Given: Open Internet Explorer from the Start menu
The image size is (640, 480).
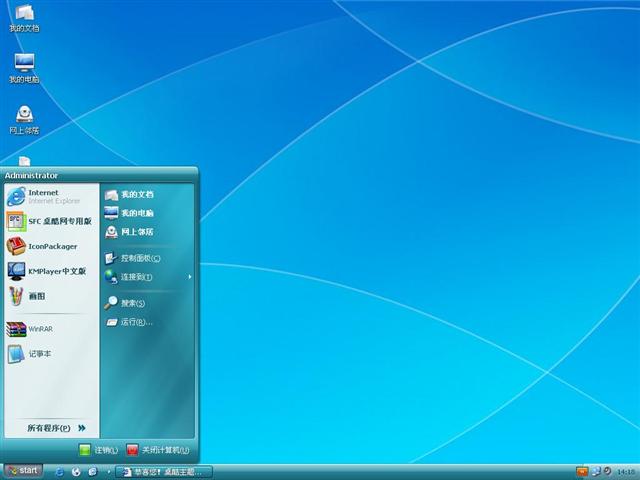Looking at the screenshot, I should (45, 196).
